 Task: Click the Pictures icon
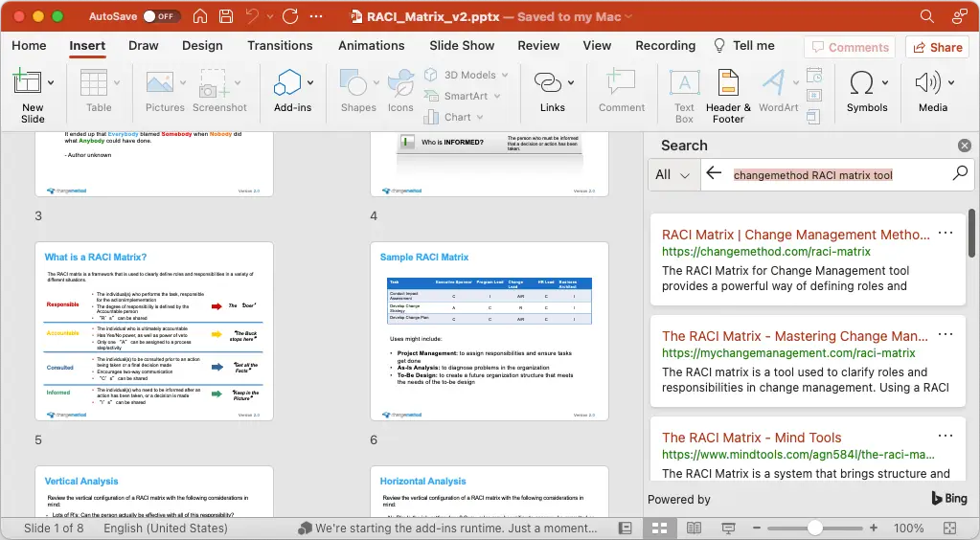pyautogui.click(x=160, y=82)
